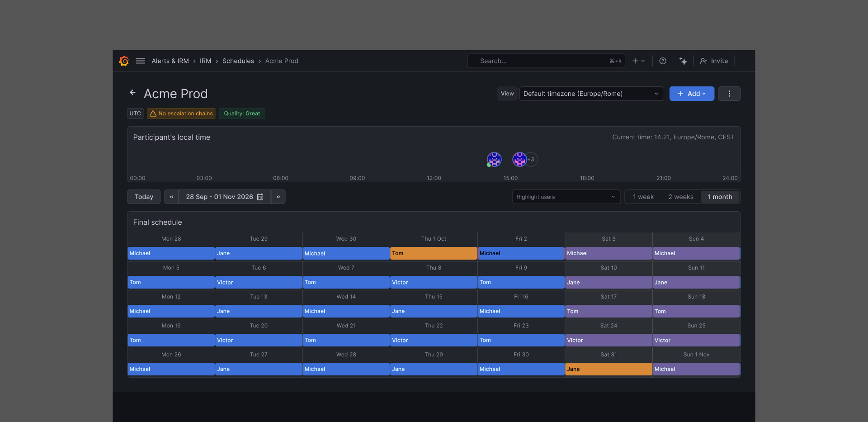The width and height of the screenshot is (868, 422).
Task: Select Jane's orange shift on Sat 31
Action: coord(609,369)
